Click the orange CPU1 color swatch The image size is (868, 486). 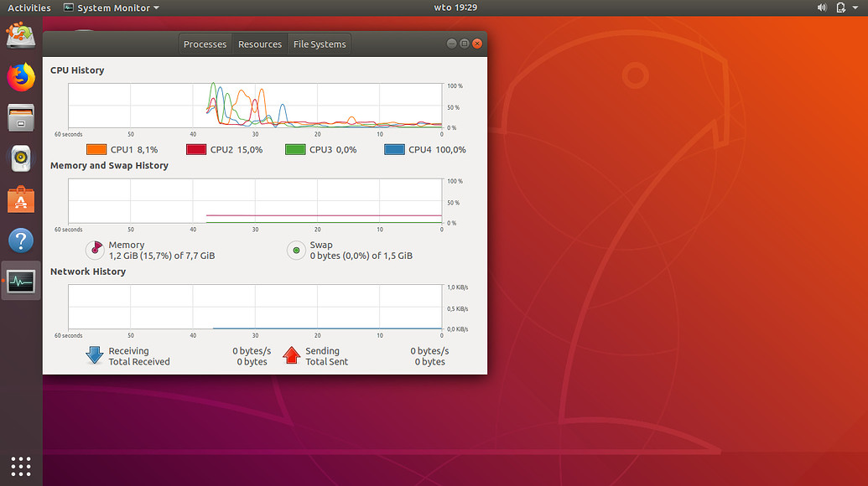pyautogui.click(x=95, y=148)
